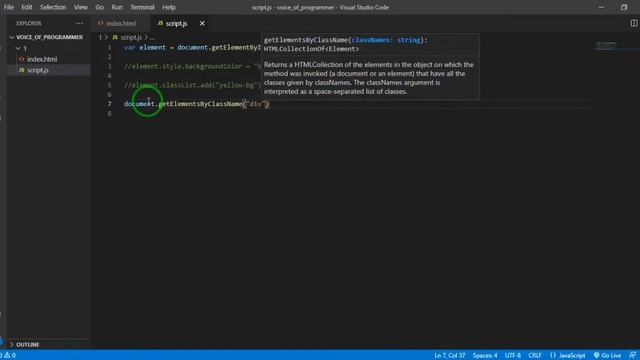Image resolution: width=640 pixels, height=360 pixels.
Task: Open Explorer views and more actions ellipsis
Action: 79,23
